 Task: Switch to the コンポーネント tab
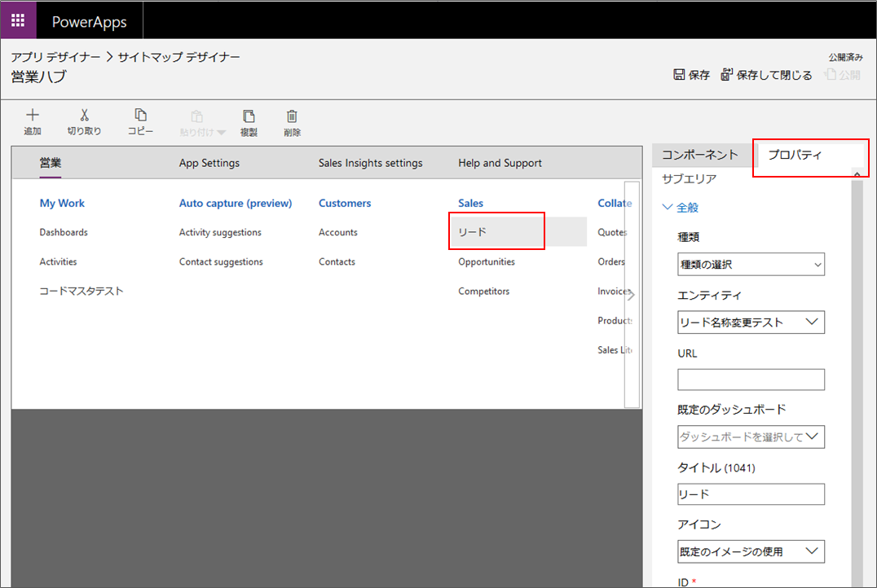click(x=700, y=154)
